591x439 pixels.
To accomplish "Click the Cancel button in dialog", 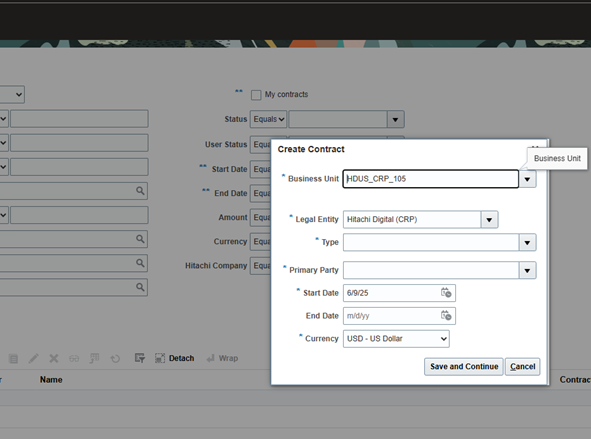I will 522,366.
